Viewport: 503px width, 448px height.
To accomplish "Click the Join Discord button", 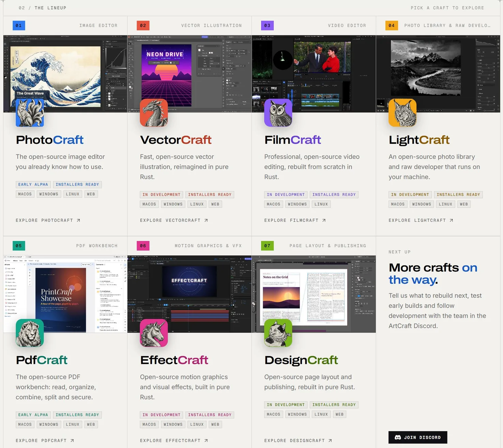I will tap(418, 437).
